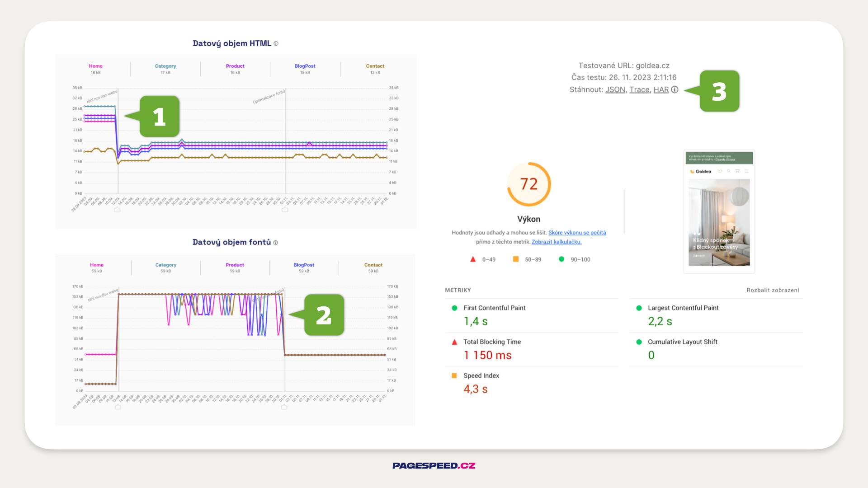Screen dimensions: 868x488
Task: Open the 'Skóre výkonu se počítá' link
Action: [x=577, y=233]
